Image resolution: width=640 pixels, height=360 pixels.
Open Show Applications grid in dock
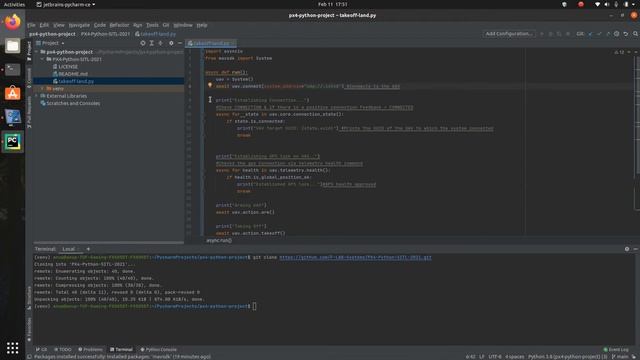(x=13, y=348)
